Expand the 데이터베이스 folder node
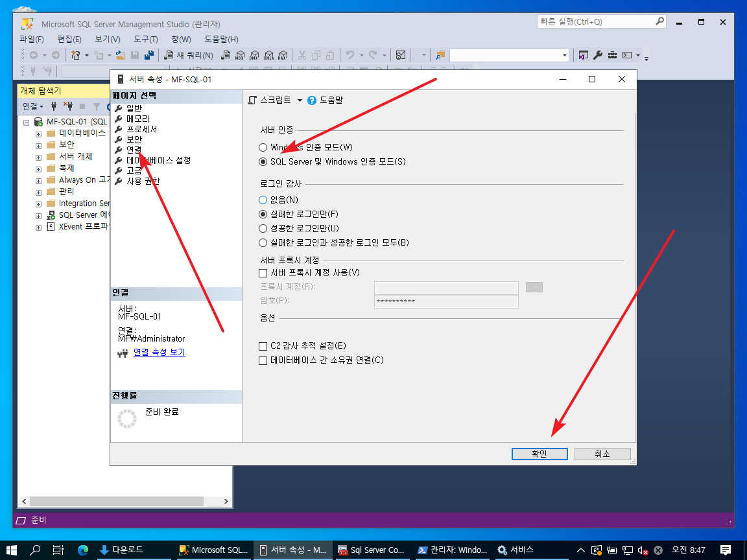 [x=39, y=134]
